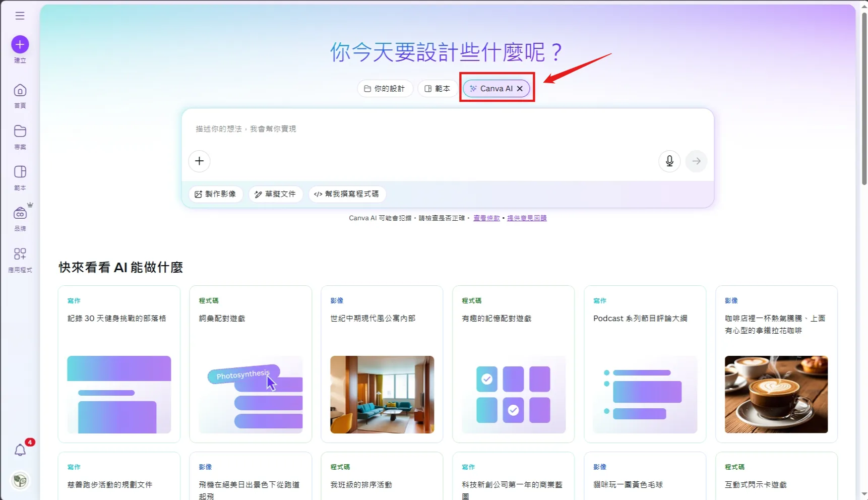Dismiss the Canva AI filter via its X
The image size is (868, 500).
[x=520, y=88]
